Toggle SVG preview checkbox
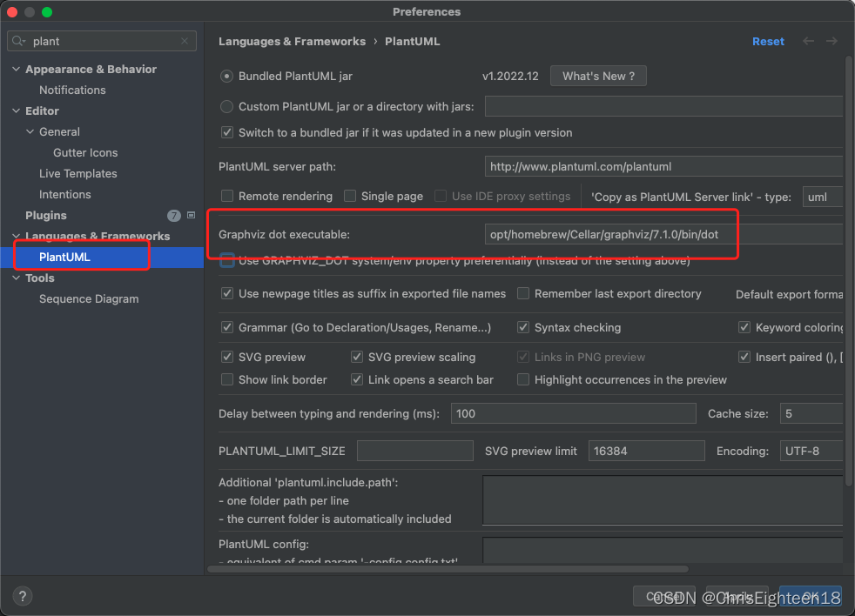Screen dimensions: 855x616 pos(227,357)
